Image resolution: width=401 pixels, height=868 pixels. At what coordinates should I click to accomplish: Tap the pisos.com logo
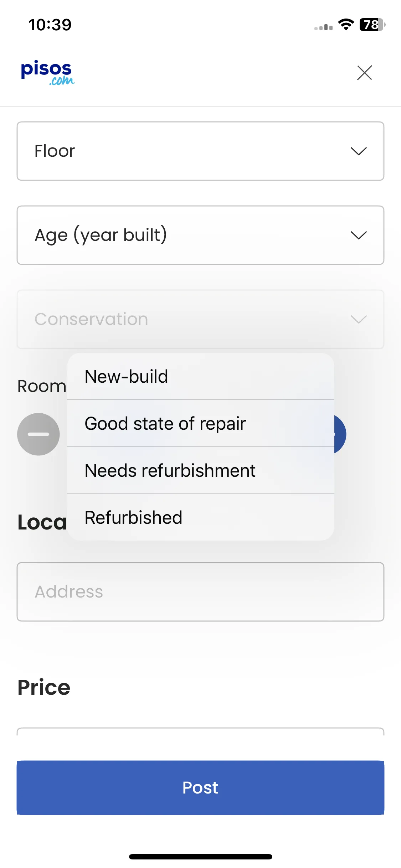(x=48, y=73)
